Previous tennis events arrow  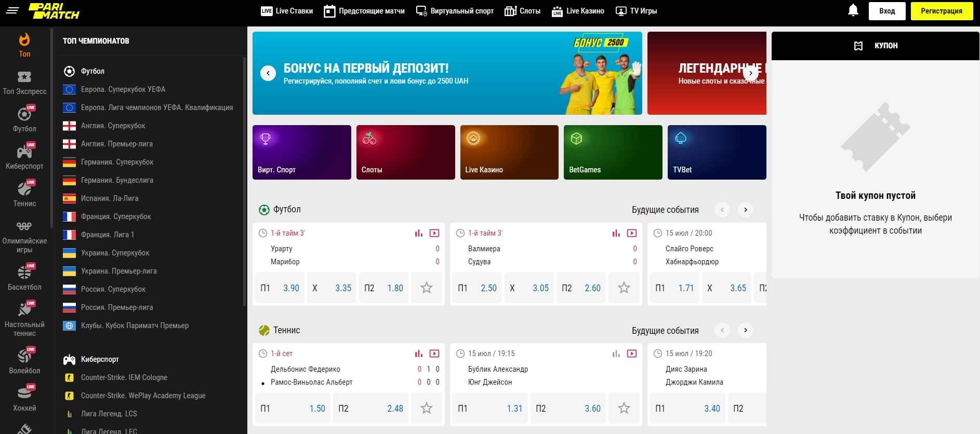(x=722, y=330)
